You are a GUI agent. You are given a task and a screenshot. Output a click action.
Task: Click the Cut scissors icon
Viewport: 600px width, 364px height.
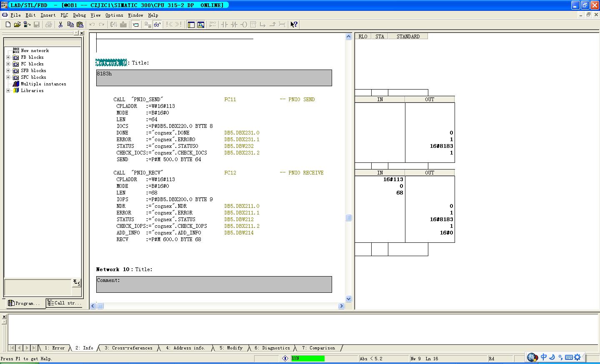coord(60,25)
